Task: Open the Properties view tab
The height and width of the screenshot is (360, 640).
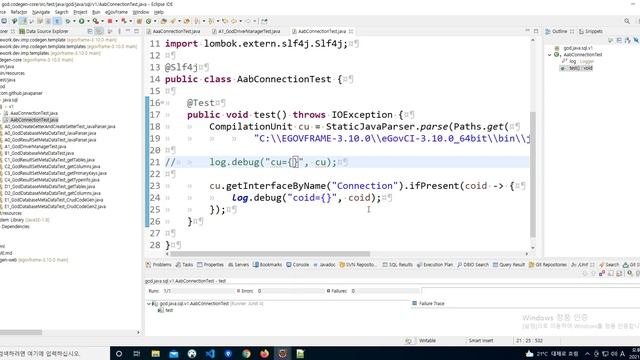Action: pyautogui.click(x=211, y=264)
